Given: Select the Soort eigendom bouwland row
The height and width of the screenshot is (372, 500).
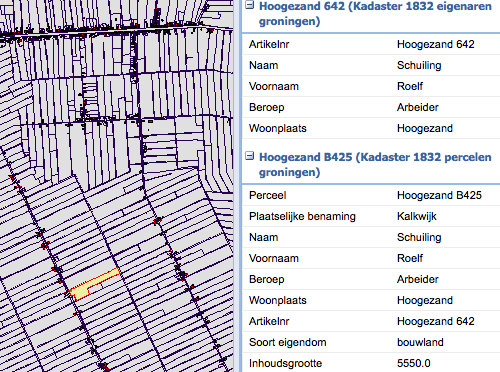Looking at the screenshot, I should coord(371,342).
